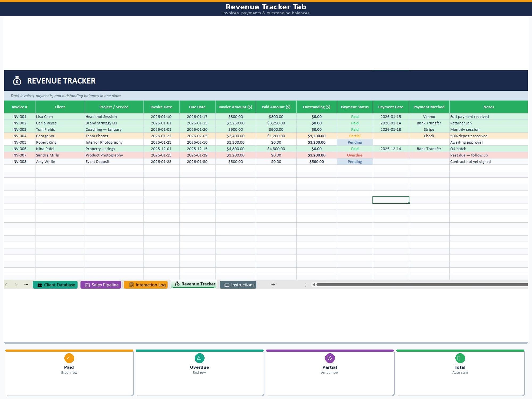Select the Overdue status for Sandra Mills

pos(355,155)
